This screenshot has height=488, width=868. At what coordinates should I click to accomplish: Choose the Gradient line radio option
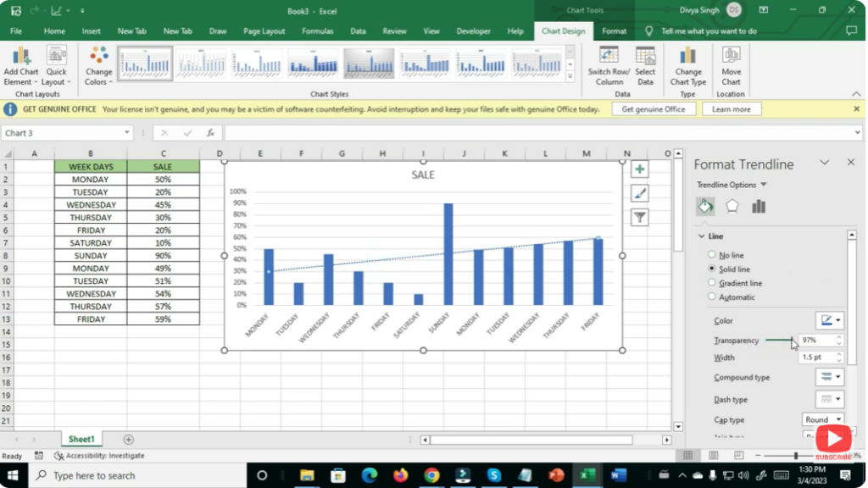click(x=712, y=283)
